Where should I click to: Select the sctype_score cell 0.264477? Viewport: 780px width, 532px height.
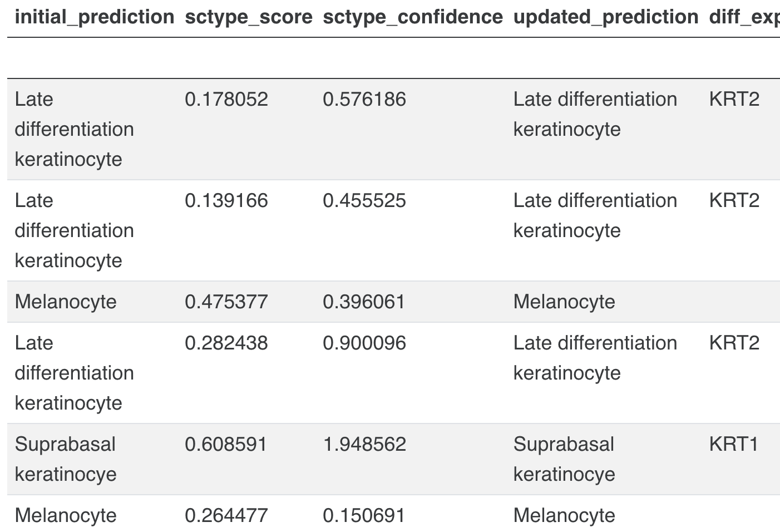[x=226, y=515]
